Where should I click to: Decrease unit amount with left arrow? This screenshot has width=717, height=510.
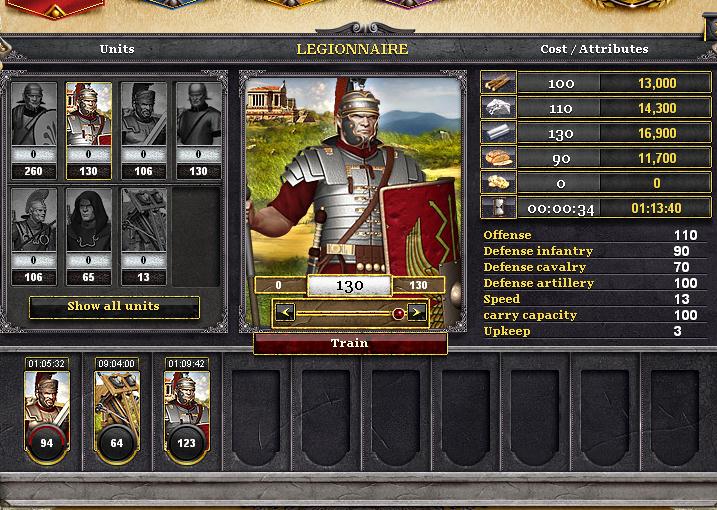[285, 313]
